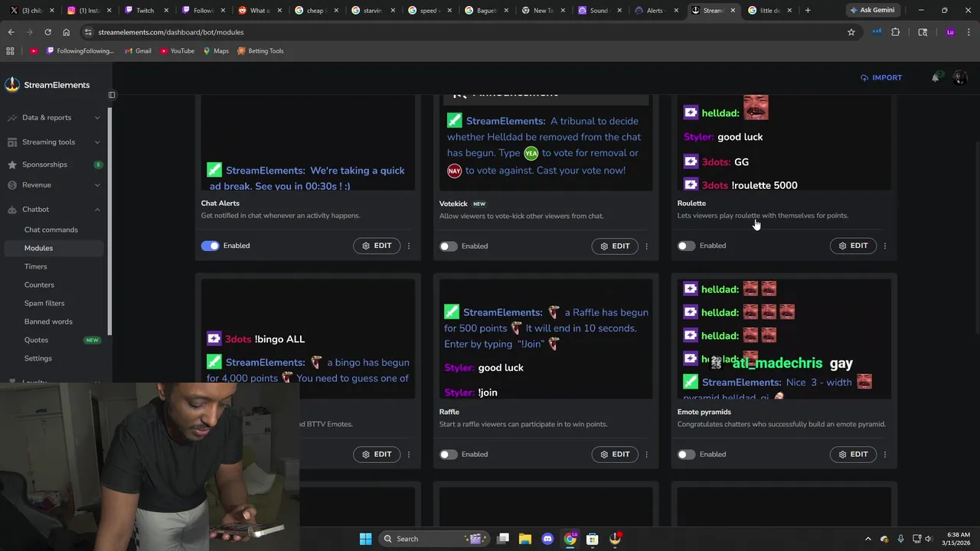Open the YouTube bookmark
Image resolution: width=980 pixels, height=551 pixels.
(177, 51)
